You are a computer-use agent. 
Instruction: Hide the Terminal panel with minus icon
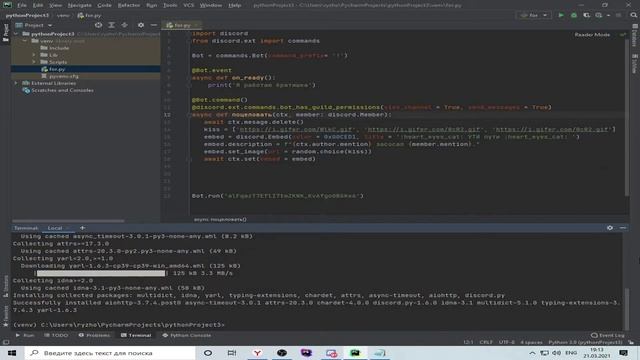tap(623, 228)
